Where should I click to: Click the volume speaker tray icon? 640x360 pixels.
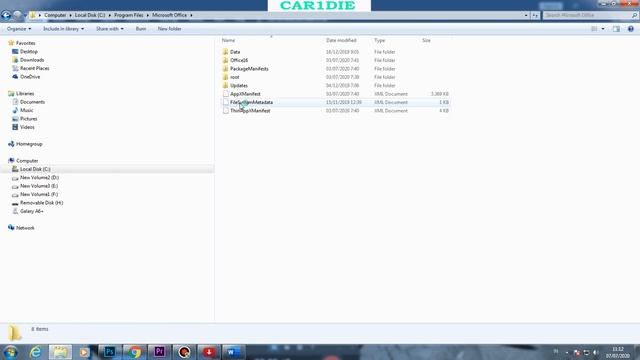click(x=596, y=352)
